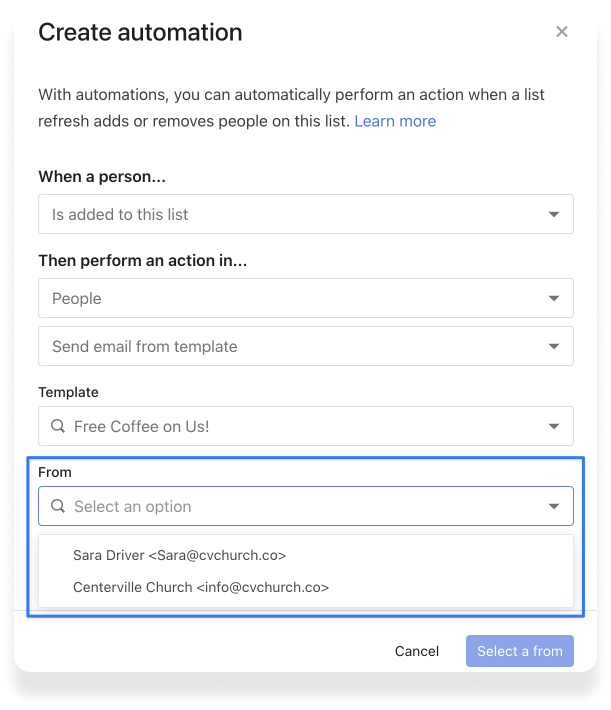
Task: Click the search icon in Template field
Action: pyautogui.click(x=58, y=426)
